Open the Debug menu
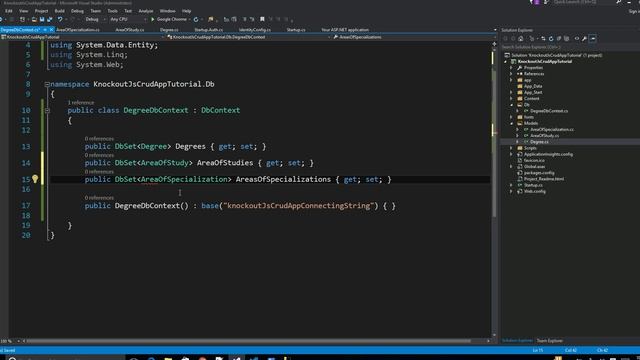Viewport: 640px width, 360px height. (x=77, y=11)
